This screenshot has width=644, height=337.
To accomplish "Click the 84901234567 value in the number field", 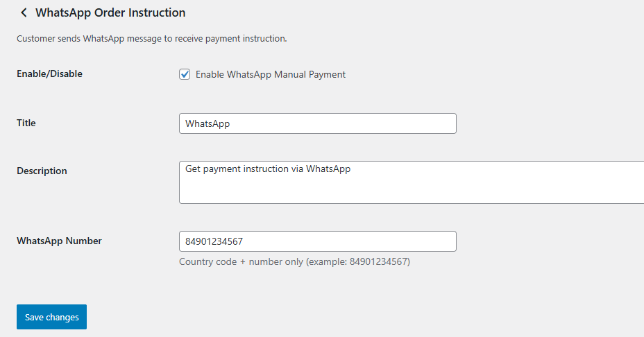I will tap(214, 241).
